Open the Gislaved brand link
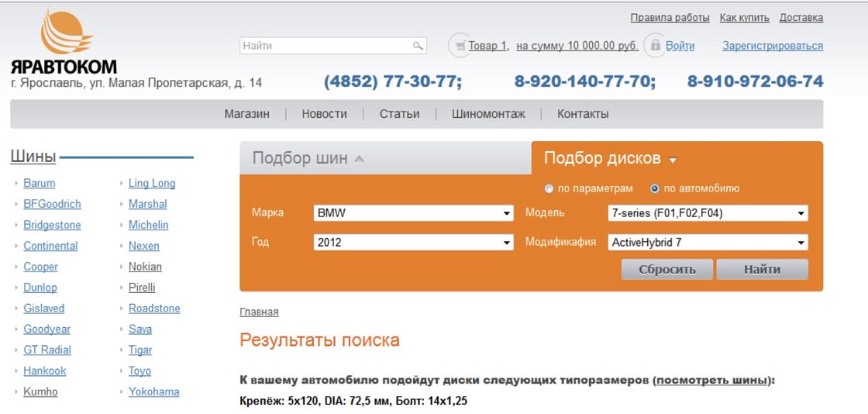 pyautogui.click(x=43, y=309)
